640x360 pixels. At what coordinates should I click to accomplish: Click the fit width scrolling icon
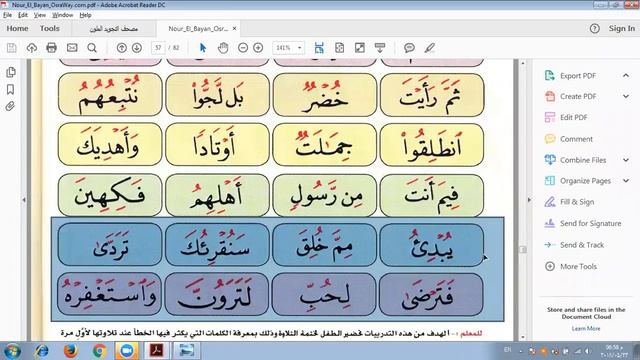point(319,48)
